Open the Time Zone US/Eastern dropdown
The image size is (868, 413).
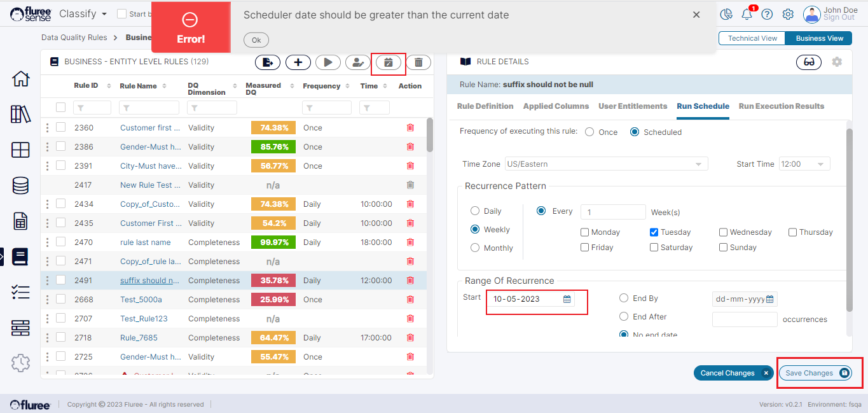tap(606, 164)
